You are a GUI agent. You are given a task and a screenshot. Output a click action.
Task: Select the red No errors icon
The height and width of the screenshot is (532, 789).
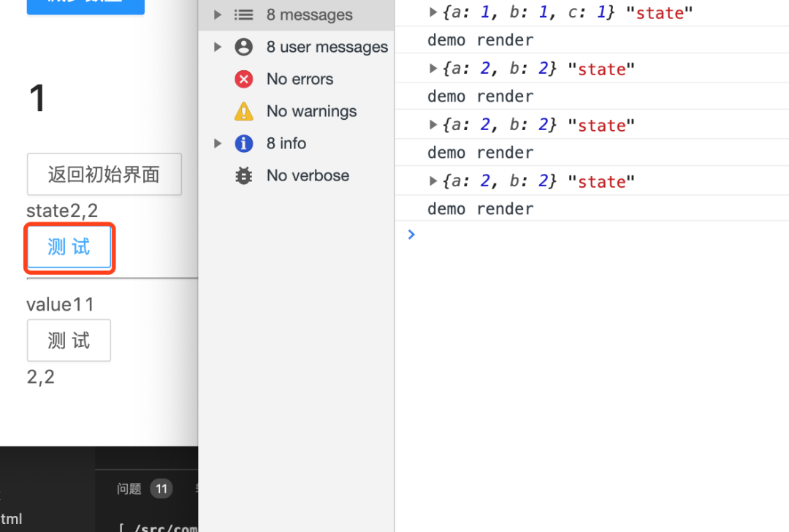click(243, 79)
